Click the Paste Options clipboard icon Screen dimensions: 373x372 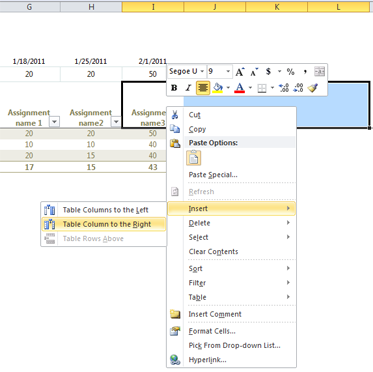tap(175, 143)
